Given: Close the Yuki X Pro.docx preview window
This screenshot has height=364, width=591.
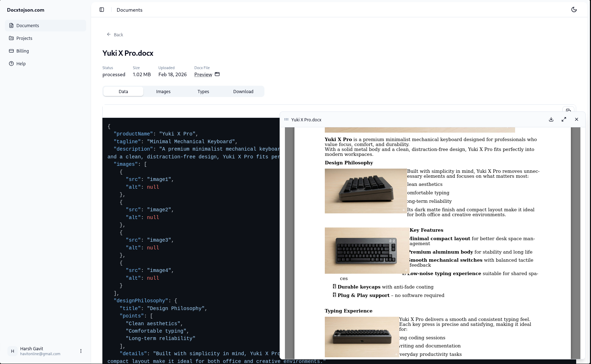Looking at the screenshot, I should click(577, 120).
